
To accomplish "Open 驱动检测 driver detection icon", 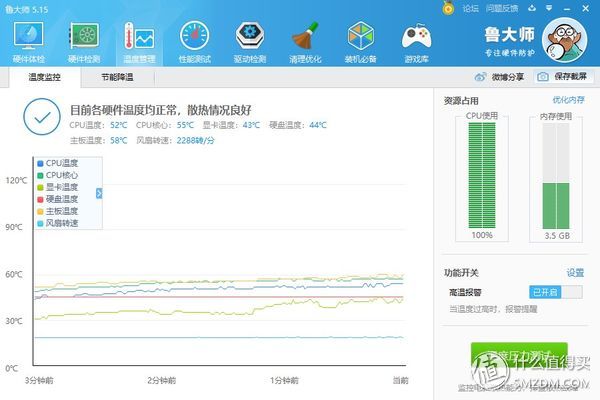I will 250,42.
